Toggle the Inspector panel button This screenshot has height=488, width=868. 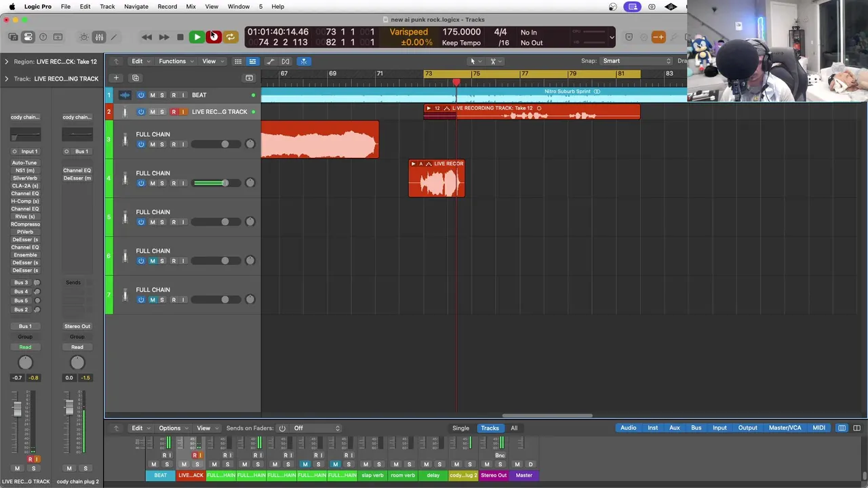pos(28,37)
